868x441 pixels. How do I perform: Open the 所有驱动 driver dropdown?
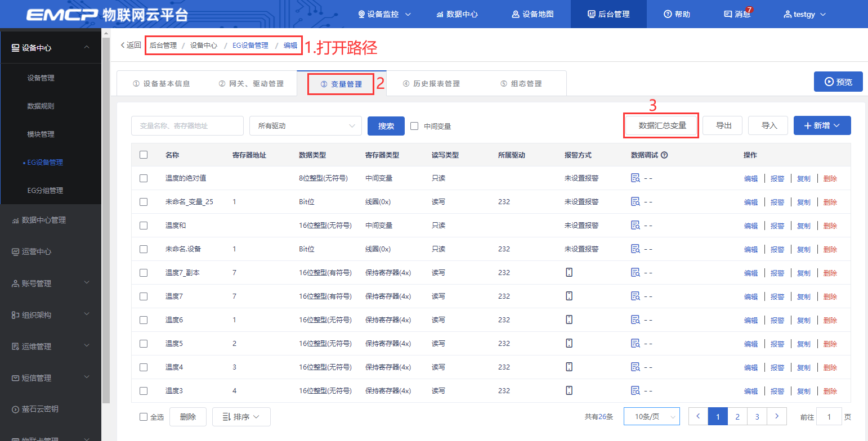[x=306, y=126]
